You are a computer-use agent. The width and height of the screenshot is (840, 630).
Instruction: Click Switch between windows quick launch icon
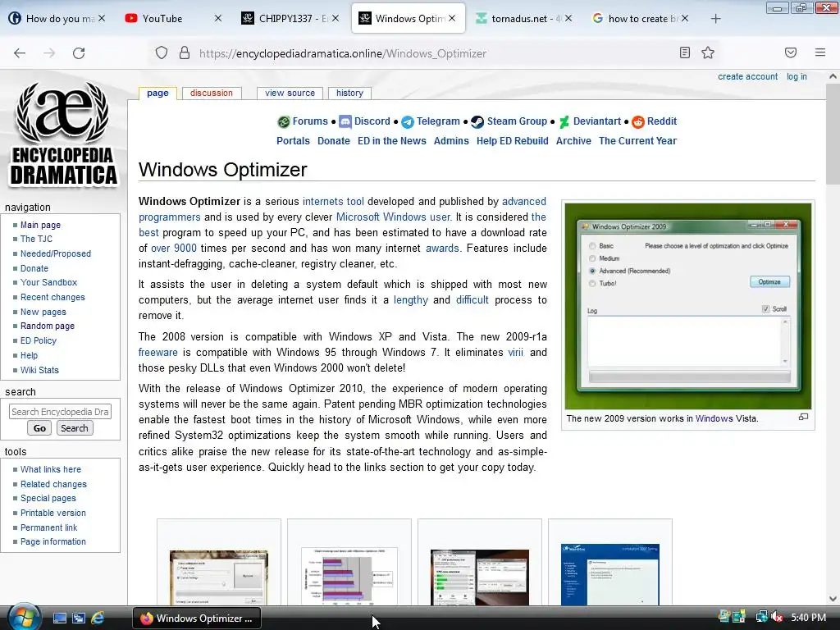[x=78, y=618]
